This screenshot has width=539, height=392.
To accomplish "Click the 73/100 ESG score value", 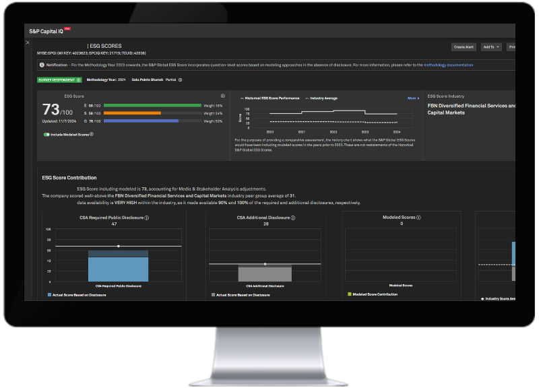I will point(57,110).
